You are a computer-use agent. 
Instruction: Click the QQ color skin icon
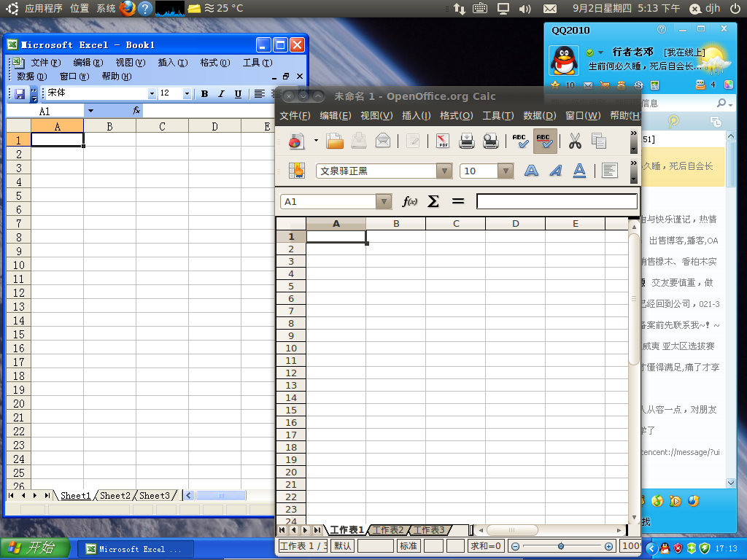pyautogui.click(x=729, y=85)
